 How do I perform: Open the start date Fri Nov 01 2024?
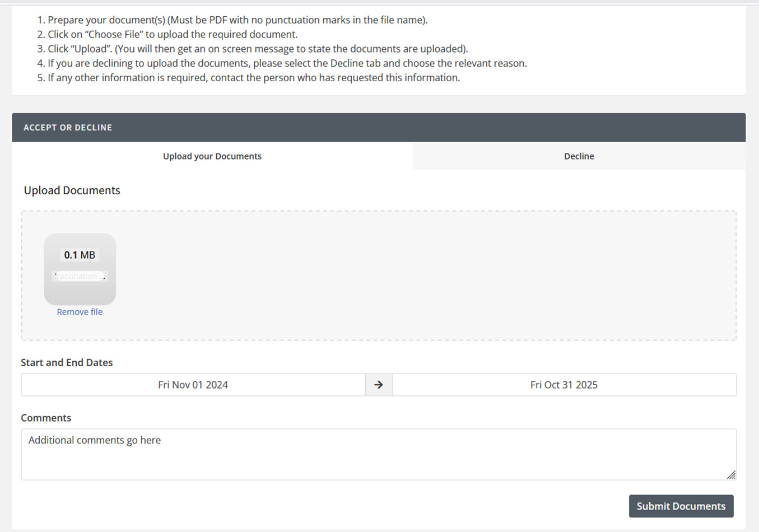[193, 385]
